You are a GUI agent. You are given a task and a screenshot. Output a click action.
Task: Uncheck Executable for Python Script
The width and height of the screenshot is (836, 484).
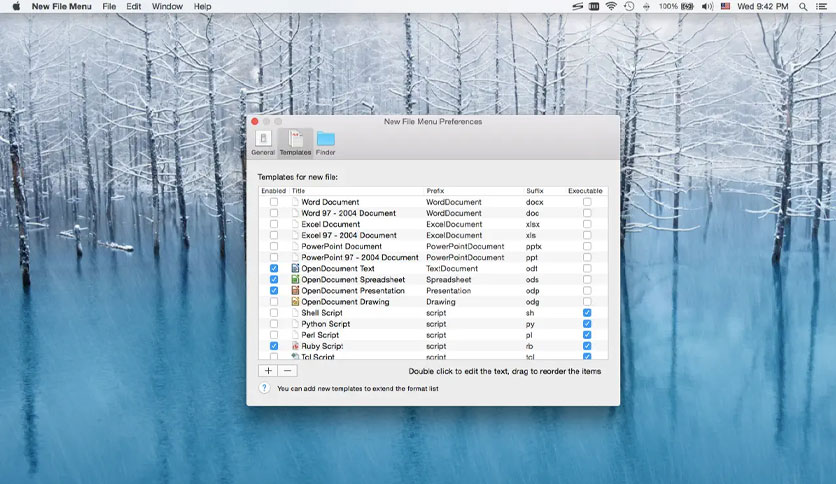[587, 324]
